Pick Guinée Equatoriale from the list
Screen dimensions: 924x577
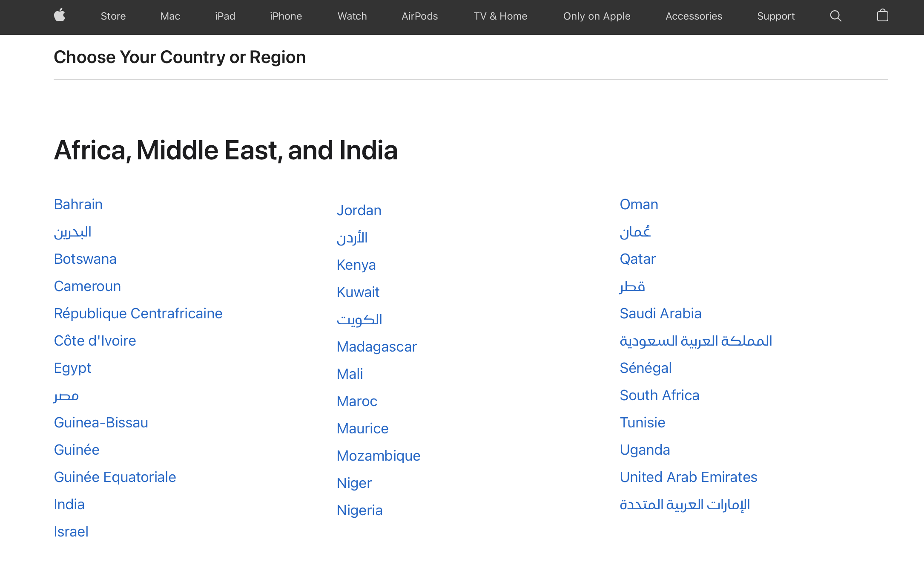pyautogui.click(x=115, y=477)
